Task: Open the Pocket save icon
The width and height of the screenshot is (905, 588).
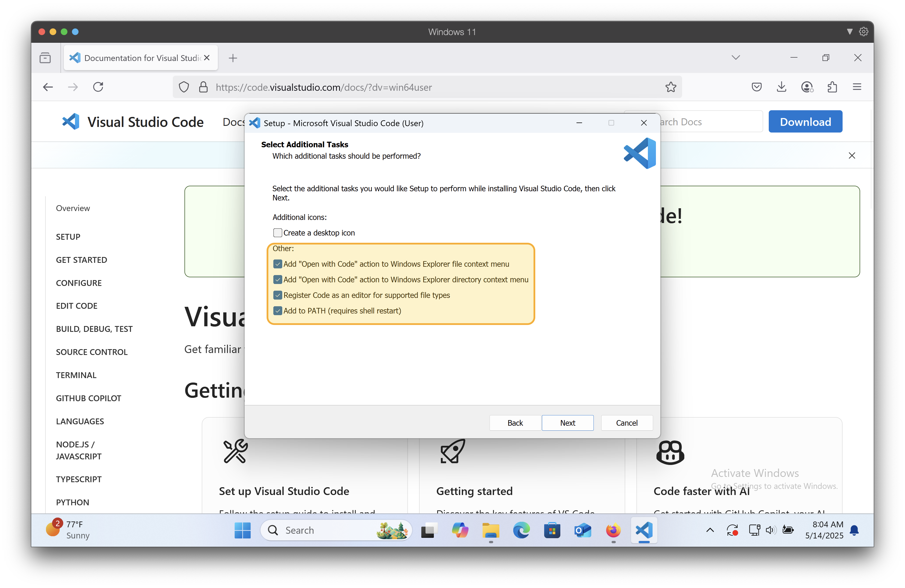Action: (756, 87)
